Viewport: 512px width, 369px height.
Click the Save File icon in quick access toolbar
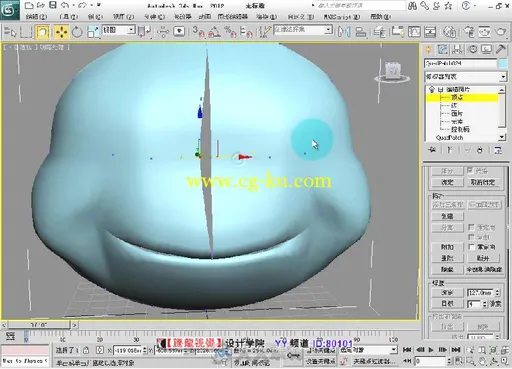click(53, 5)
